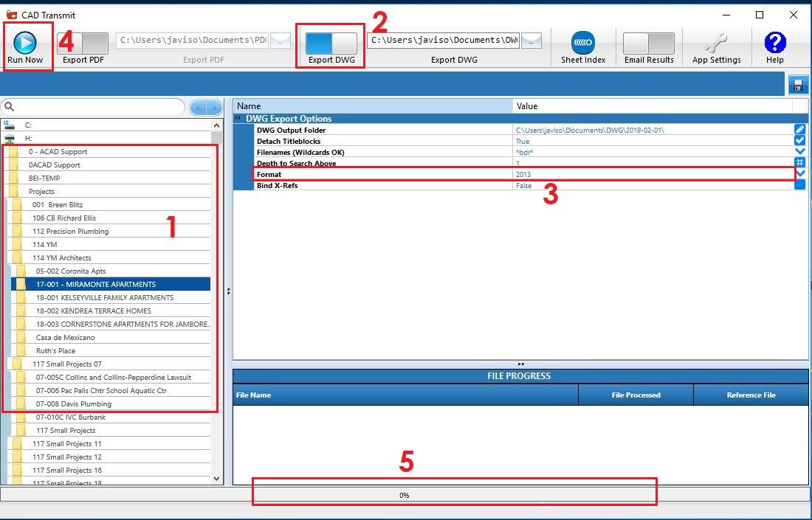Select the H: network drive icon
812x520 pixels.
[9, 138]
